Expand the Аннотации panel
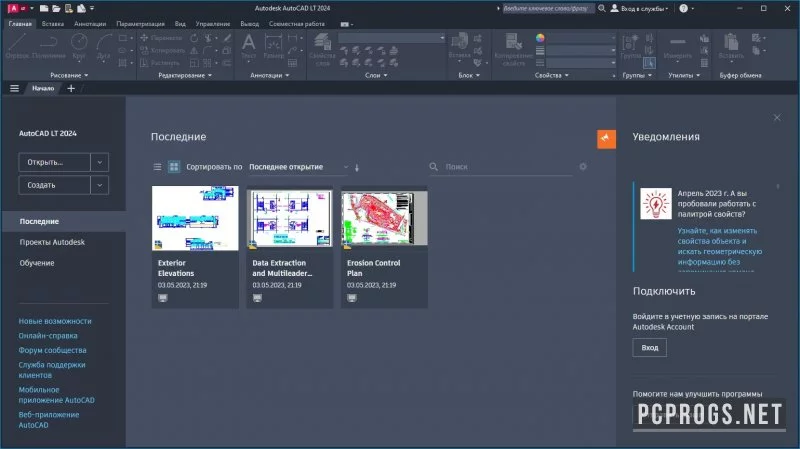The image size is (800, 449). click(x=270, y=75)
